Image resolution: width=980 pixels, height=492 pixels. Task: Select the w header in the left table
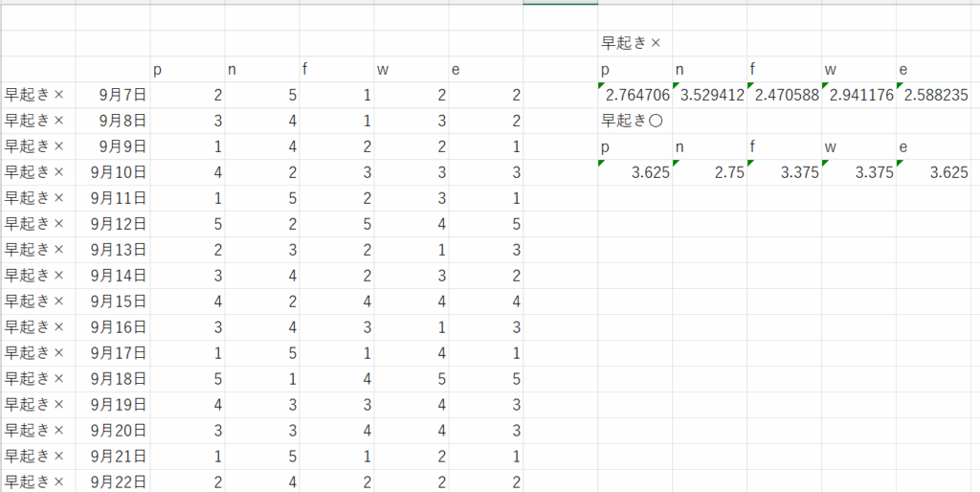(412, 69)
